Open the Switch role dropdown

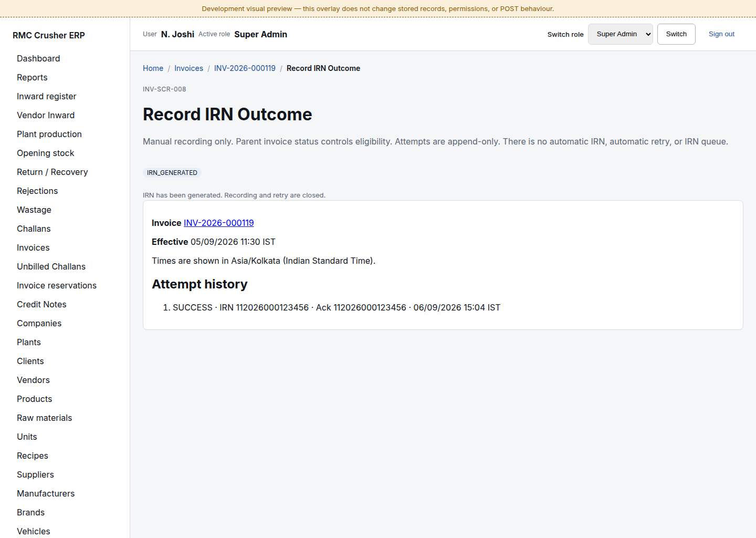(x=620, y=34)
